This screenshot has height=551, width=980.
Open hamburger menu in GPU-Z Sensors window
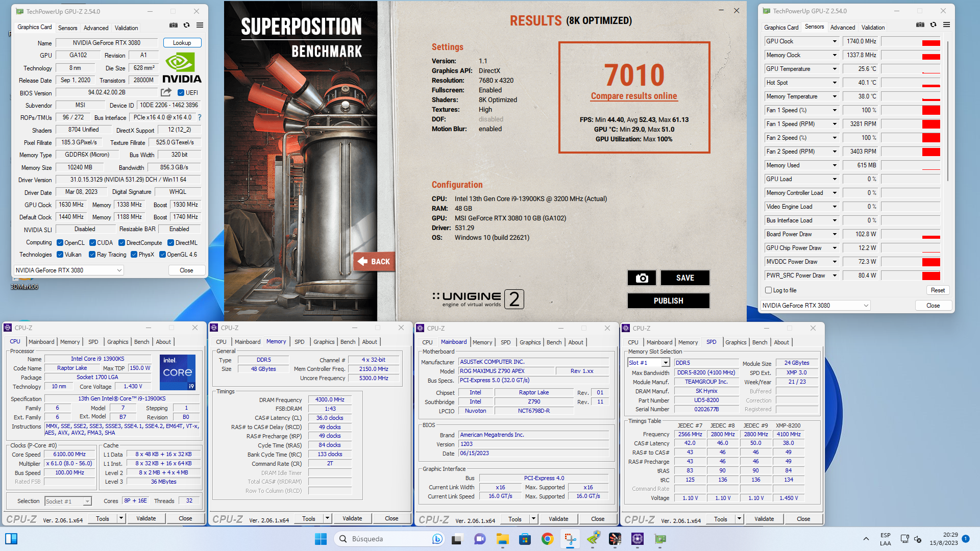947,24
